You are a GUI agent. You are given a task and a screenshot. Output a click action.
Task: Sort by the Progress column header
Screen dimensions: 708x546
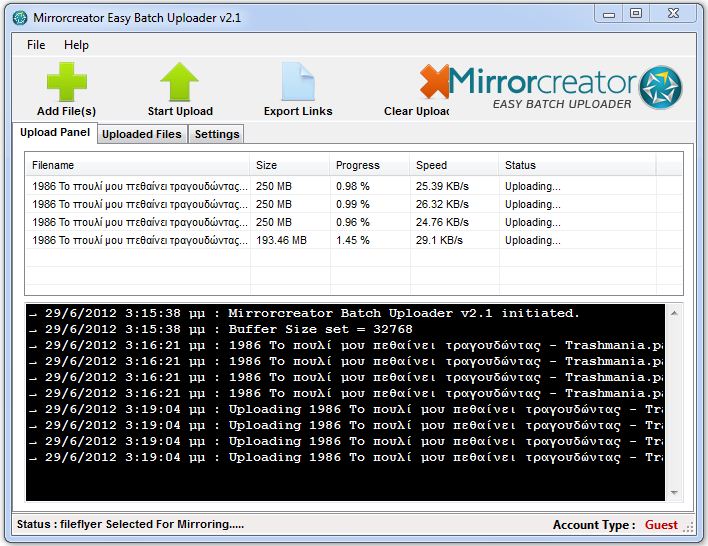(369, 165)
